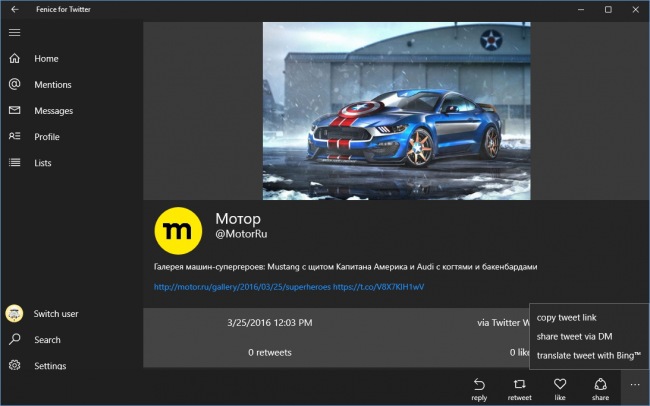Image resolution: width=650 pixels, height=406 pixels.
Task: Click the @MotorRu handle
Action: [x=241, y=234]
